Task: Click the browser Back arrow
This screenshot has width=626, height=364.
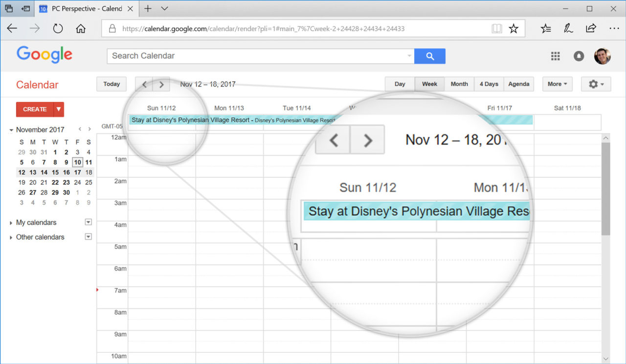Action: 12,28
